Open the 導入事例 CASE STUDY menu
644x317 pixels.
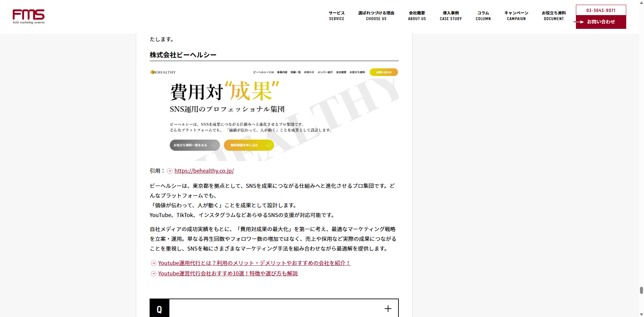point(451,16)
